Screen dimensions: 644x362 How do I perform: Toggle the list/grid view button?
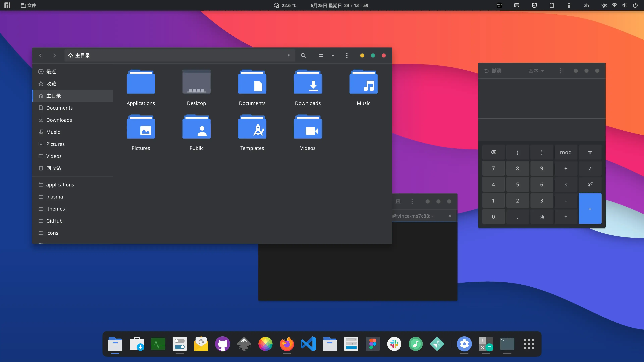coord(321,55)
